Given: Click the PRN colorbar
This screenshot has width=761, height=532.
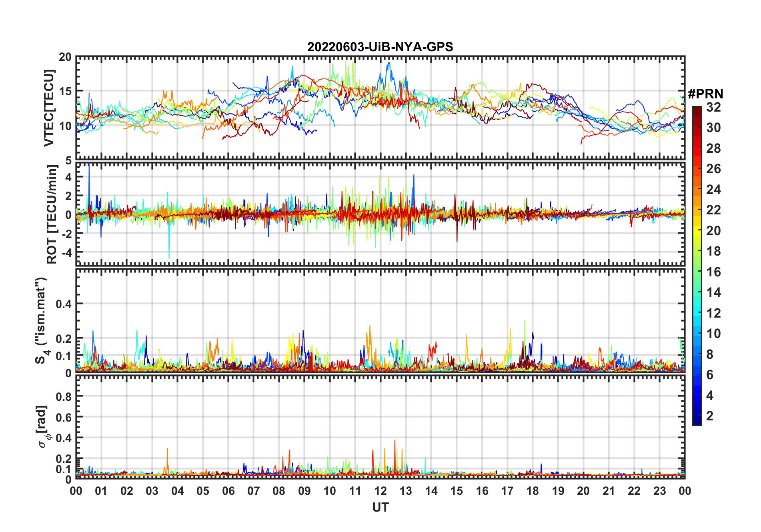Looking at the screenshot, I should pyautogui.click(x=697, y=266).
